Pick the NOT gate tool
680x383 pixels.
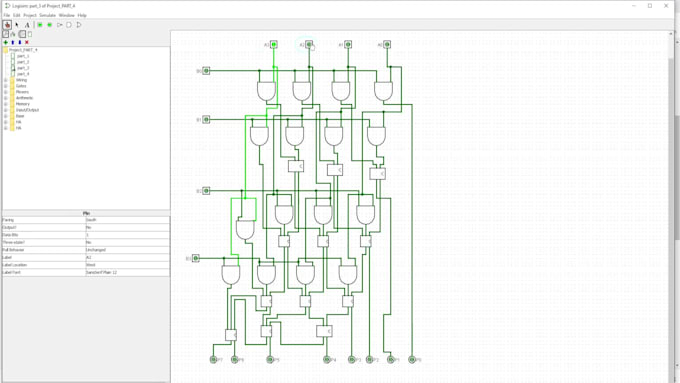[59, 25]
